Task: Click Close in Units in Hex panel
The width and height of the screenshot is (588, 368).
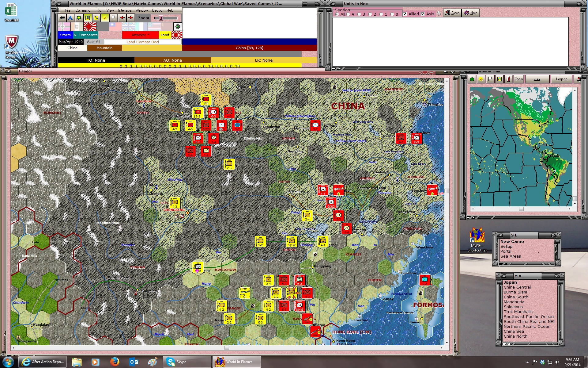Action: 452,13
